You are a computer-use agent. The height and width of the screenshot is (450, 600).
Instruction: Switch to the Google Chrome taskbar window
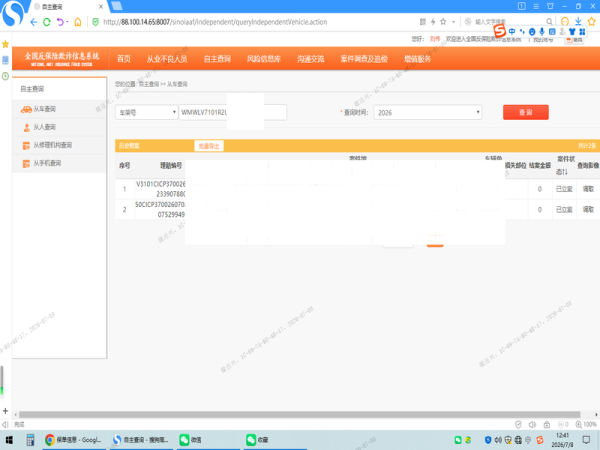(x=73, y=440)
